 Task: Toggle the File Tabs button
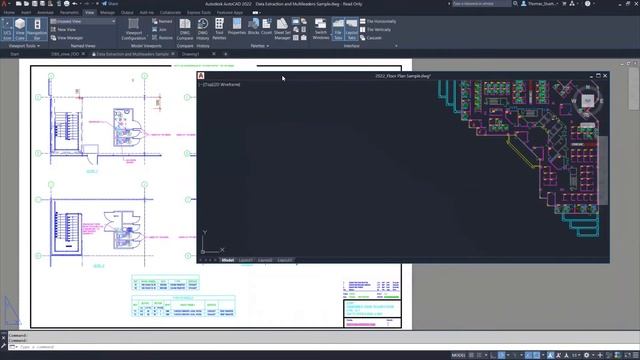338,29
